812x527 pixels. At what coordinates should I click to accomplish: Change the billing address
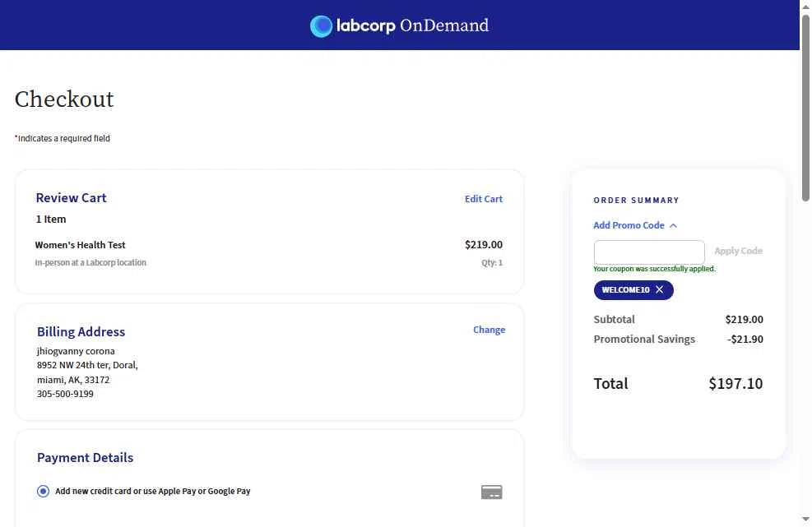tap(489, 330)
